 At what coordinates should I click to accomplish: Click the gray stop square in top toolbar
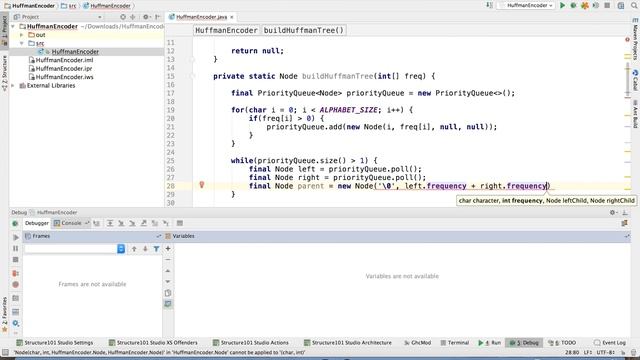click(607, 6)
